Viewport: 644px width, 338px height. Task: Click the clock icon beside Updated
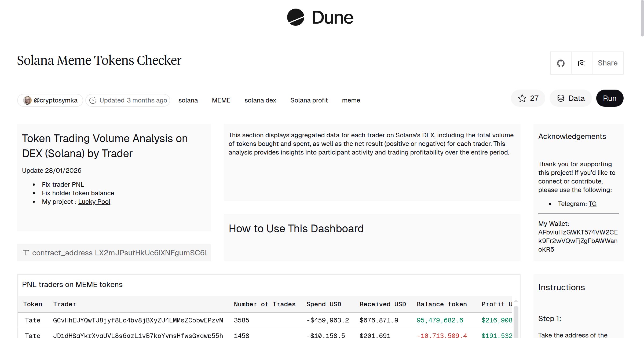93,100
